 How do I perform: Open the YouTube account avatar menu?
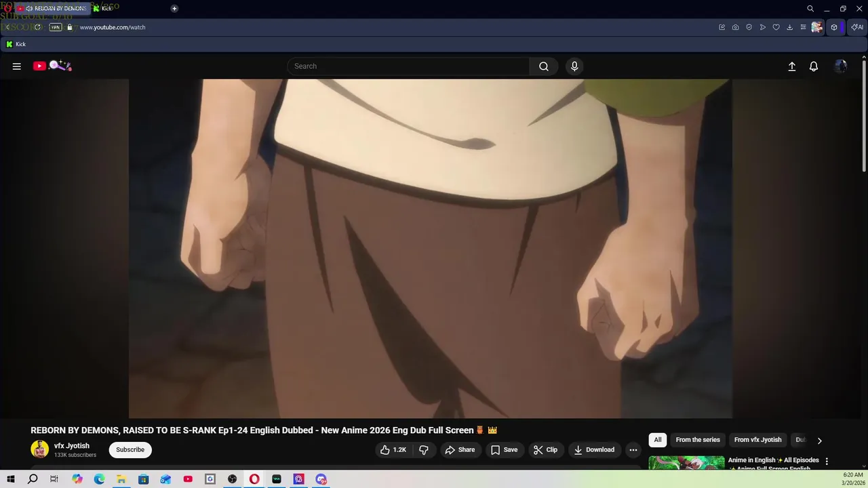click(x=841, y=66)
